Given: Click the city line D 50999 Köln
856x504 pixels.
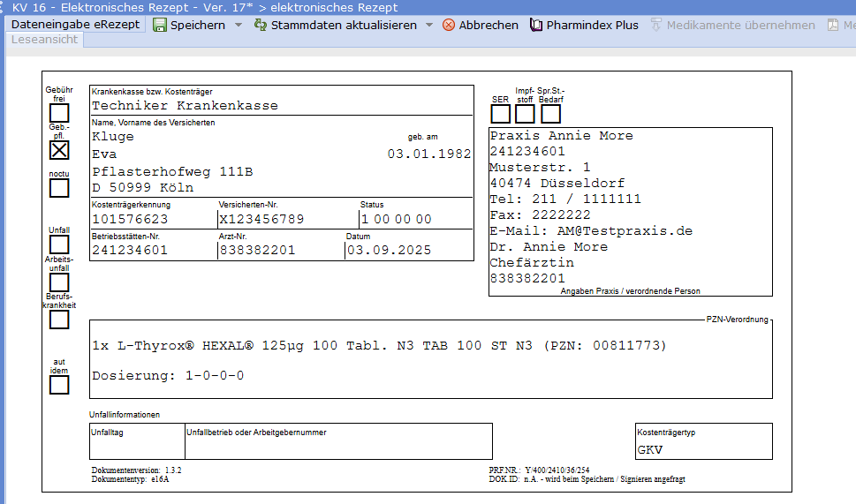Looking at the screenshot, I should click(142, 188).
